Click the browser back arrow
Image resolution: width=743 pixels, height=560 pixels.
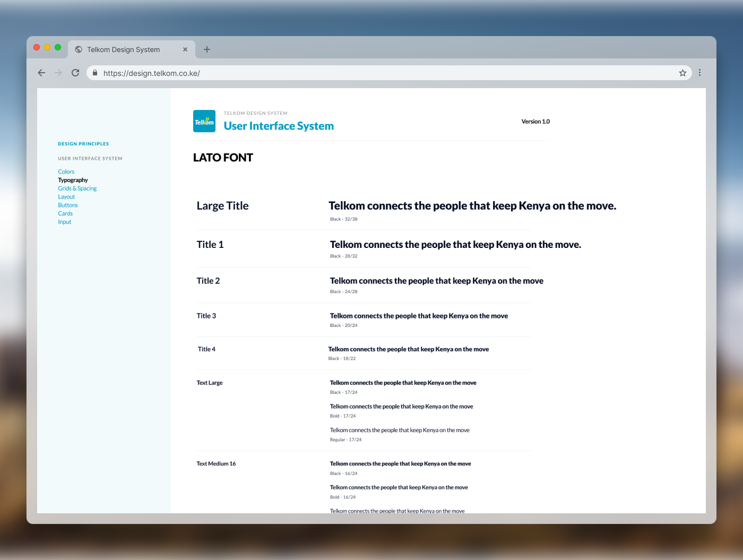pos(41,73)
